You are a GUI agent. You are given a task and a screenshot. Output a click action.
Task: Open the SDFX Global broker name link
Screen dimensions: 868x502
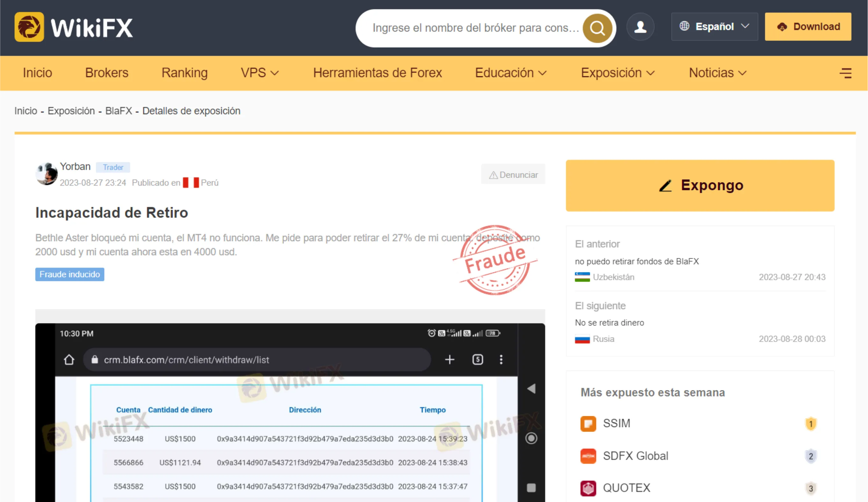(x=635, y=456)
